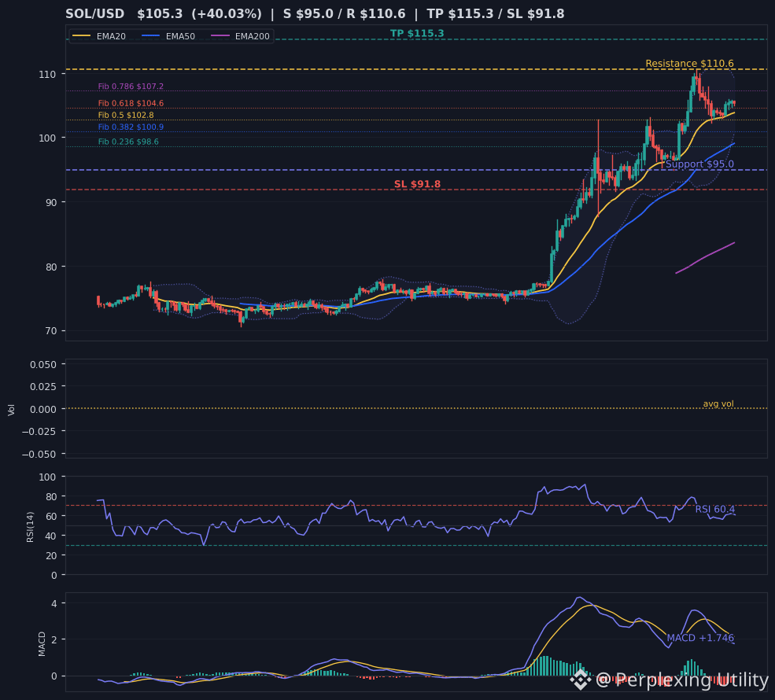Click the S $95.0 / R $110.6 title text
775x700 pixels.
344,14
